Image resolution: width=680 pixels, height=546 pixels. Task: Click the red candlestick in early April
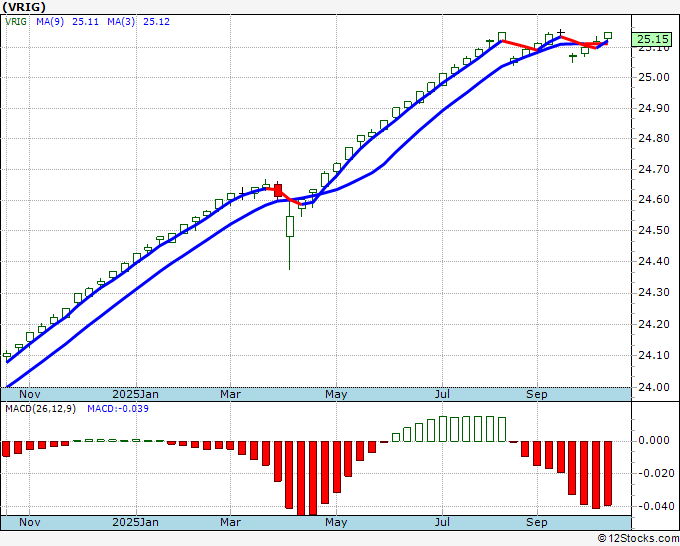point(278,191)
